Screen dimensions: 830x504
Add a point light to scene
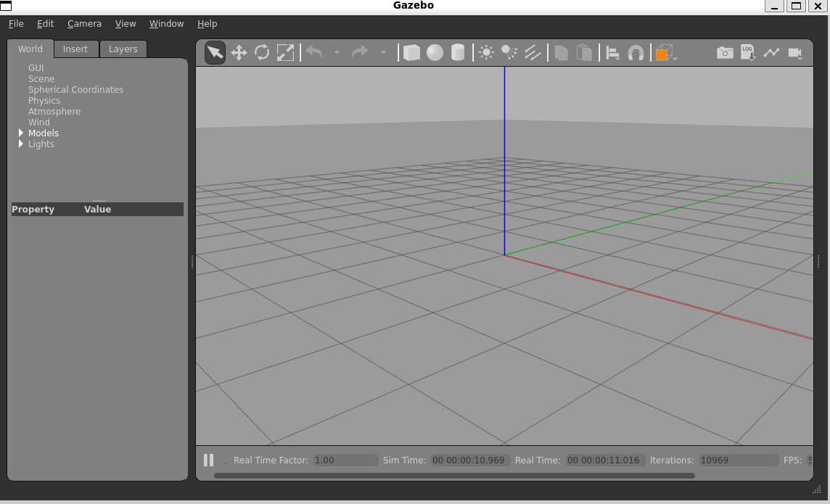[x=486, y=53]
